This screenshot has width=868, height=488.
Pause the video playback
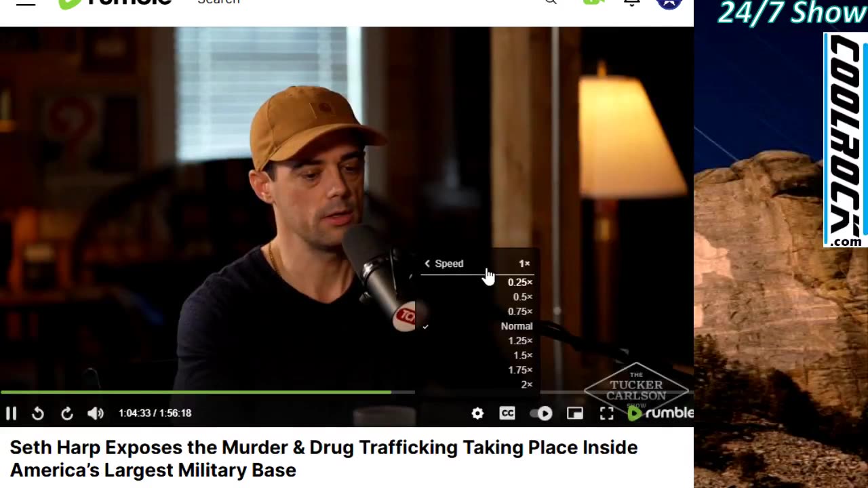click(11, 413)
